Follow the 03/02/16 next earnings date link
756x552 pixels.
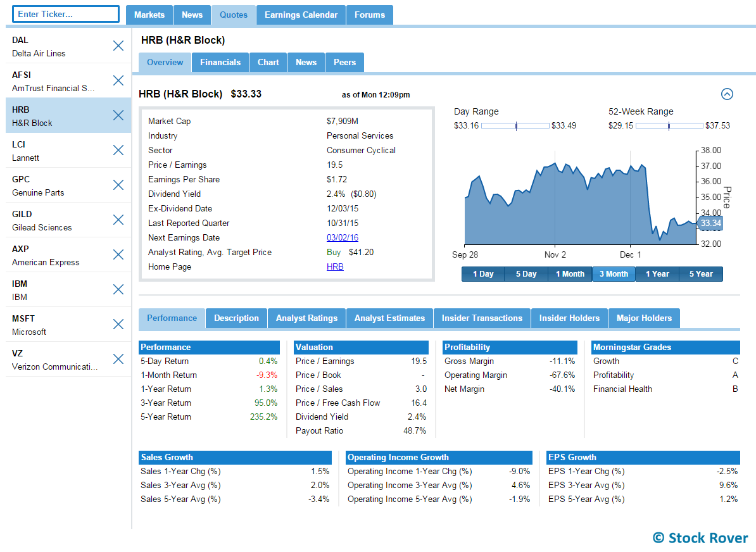pos(343,237)
